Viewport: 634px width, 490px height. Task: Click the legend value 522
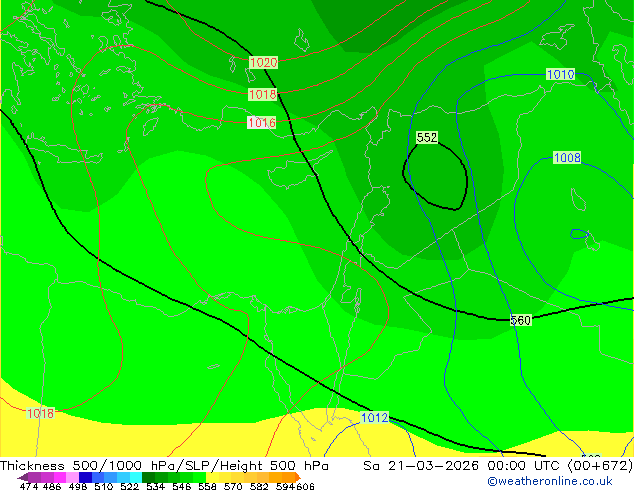click(130, 486)
